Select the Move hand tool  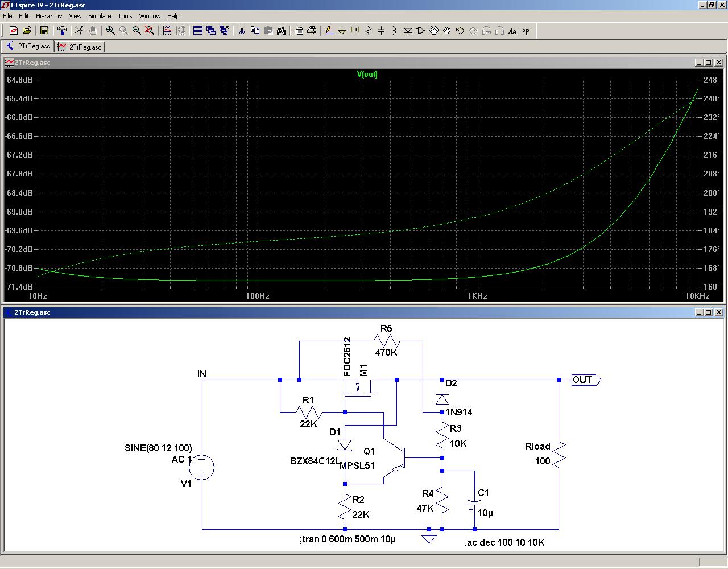(434, 31)
